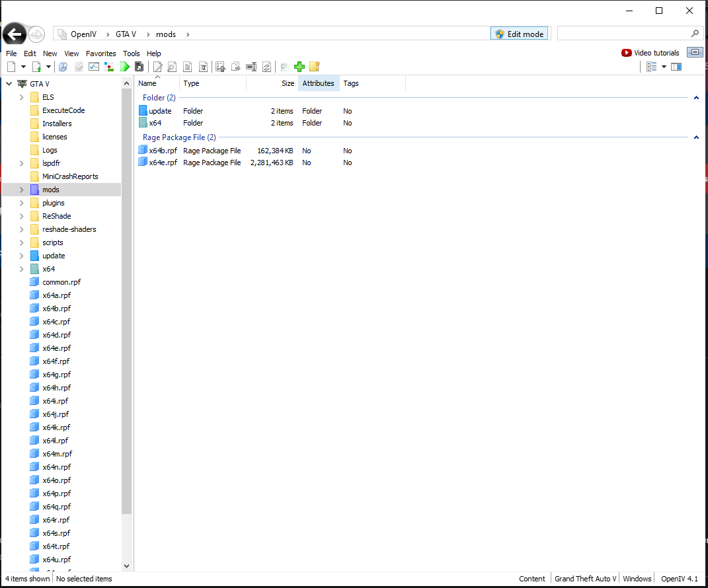Toggle the preview pane icon

676,67
